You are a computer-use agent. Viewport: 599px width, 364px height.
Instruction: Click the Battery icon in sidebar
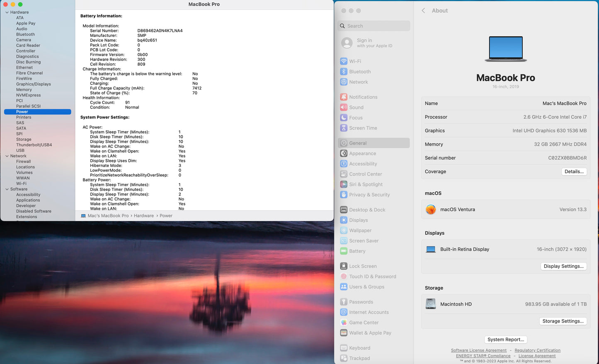[x=344, y=251]
